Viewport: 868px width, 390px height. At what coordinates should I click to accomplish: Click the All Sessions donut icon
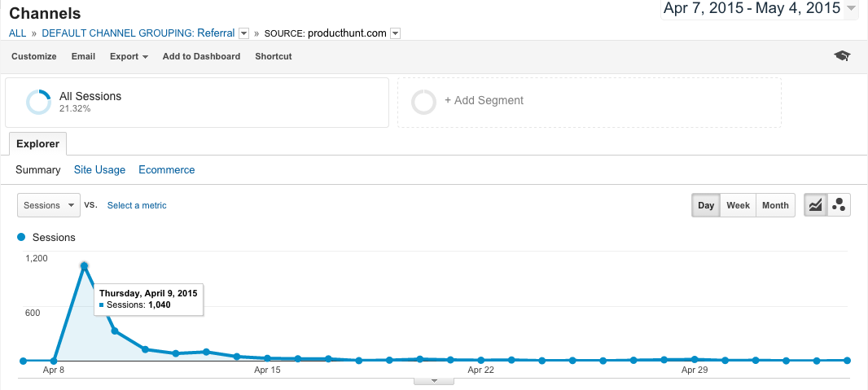pyautogui.click(x=39, y=102)
